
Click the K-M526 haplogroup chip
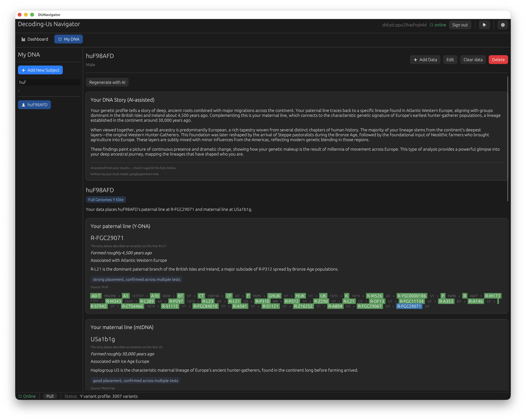click(x=374, y=296)
